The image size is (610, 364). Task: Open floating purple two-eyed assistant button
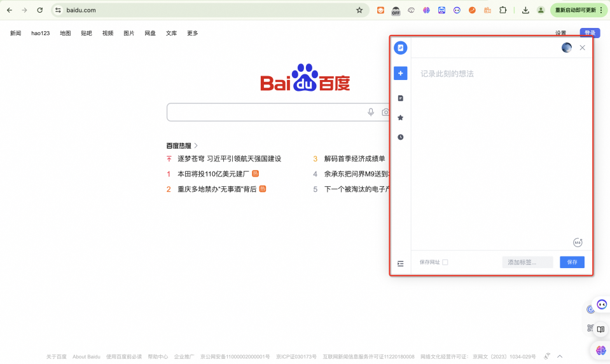point(602,304)
